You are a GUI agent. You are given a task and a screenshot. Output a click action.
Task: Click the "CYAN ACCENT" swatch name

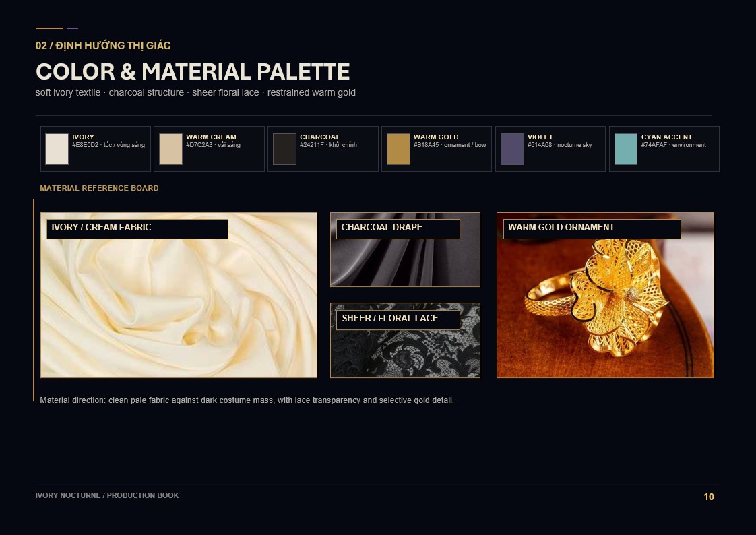click(667, 137)
